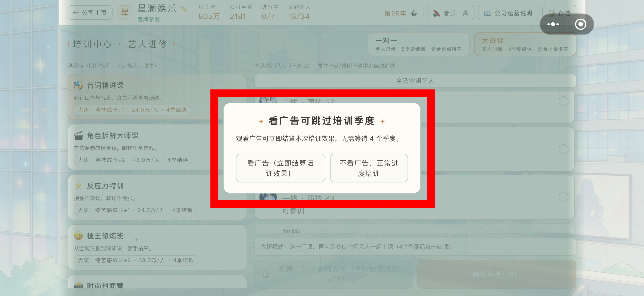Click the 第25年 春 date label
644x296 pixels.
(x=401, y=13)
